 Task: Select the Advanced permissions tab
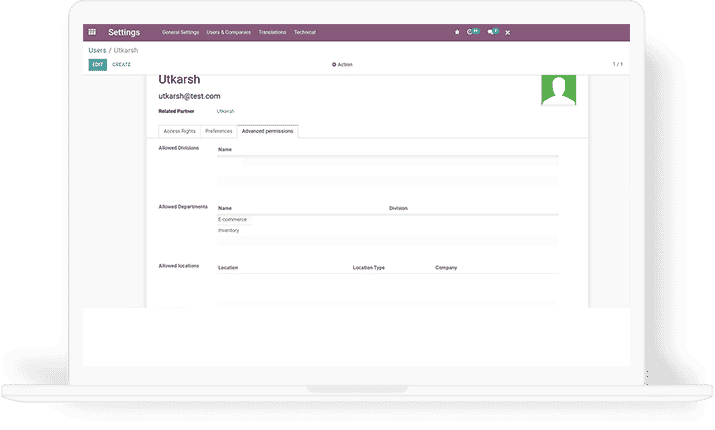coord(268,131)
